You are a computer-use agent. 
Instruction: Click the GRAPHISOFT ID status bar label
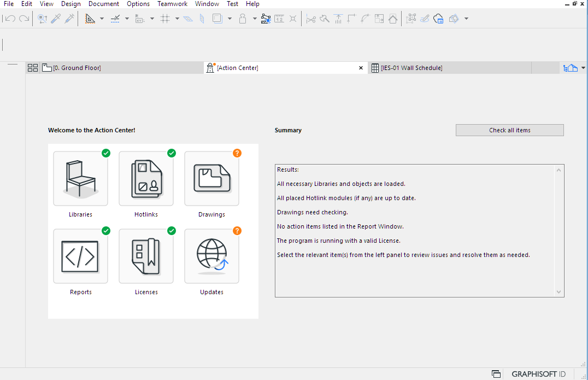pos(538,374)
